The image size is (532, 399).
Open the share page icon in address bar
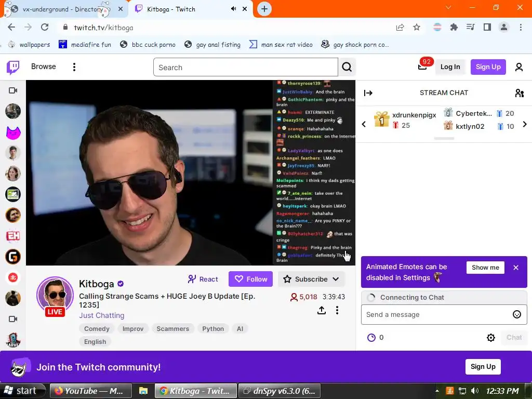click(x=400, y=27)
